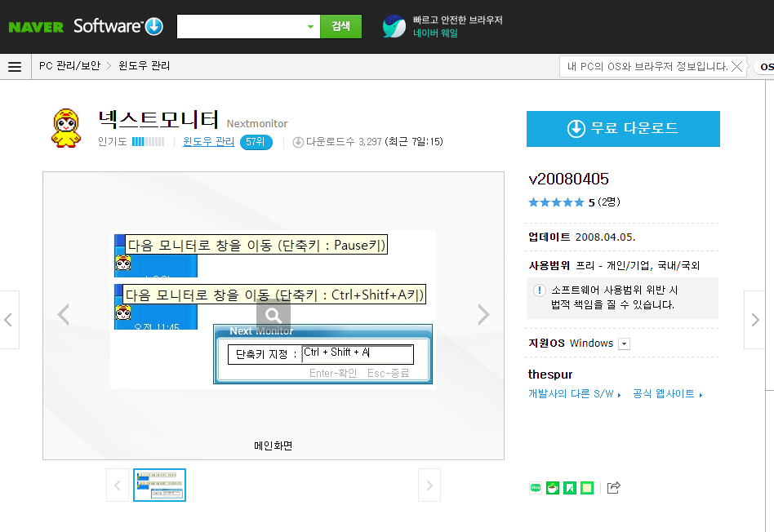The width and height of the screenshot is (774, 532).
Task: Click the thumbnail strip next arrow
Action: [429, 485]
